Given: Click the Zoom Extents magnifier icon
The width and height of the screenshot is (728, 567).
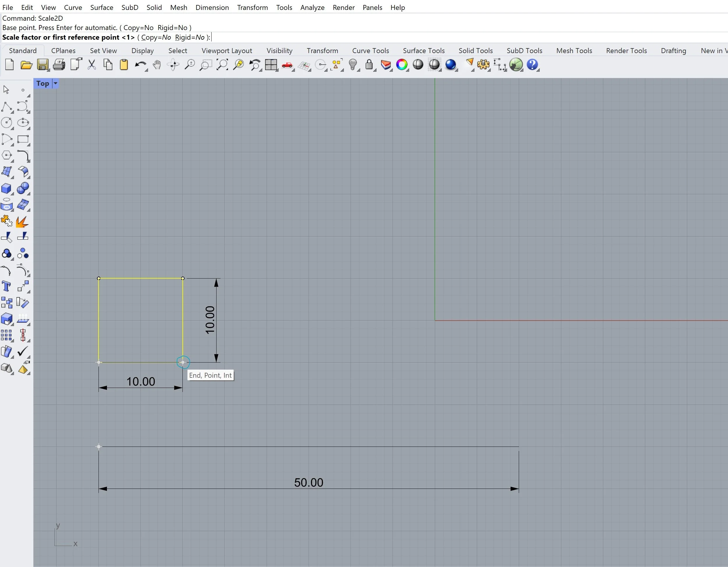Looking at the screenshot, I should (x=222, y=65).
